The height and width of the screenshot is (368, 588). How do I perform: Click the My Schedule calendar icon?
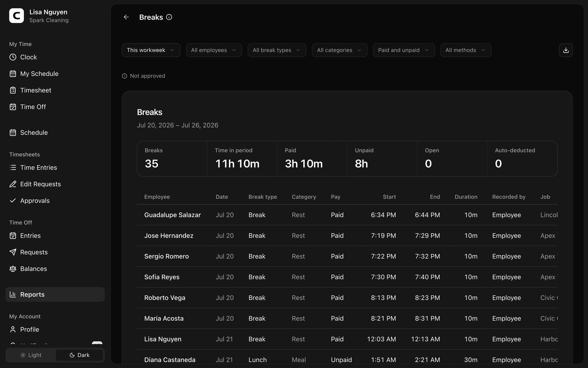click(x=13, y=74)
